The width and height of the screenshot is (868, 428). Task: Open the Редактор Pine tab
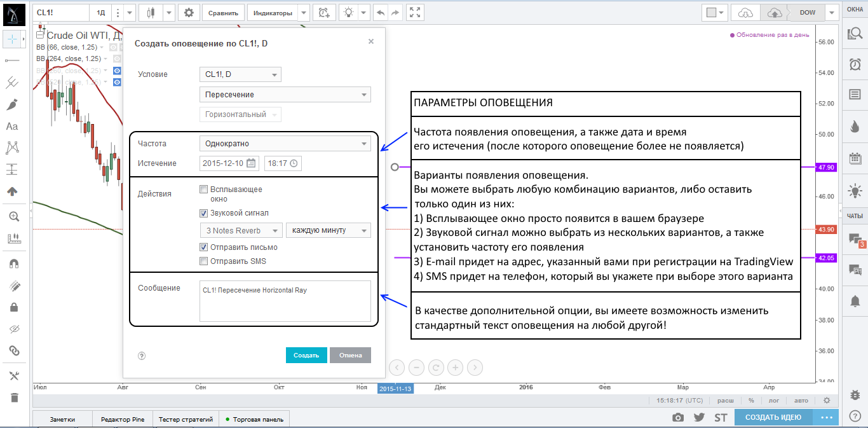pyautogui.click(x=123, y=419)
